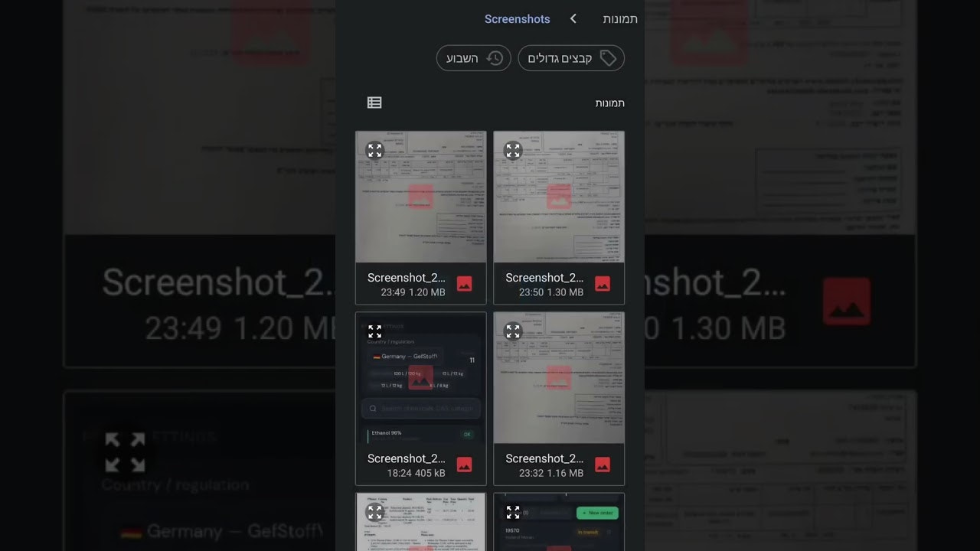
Task: Select the השבוע filter chip
Action: click(x=473, y=58)
